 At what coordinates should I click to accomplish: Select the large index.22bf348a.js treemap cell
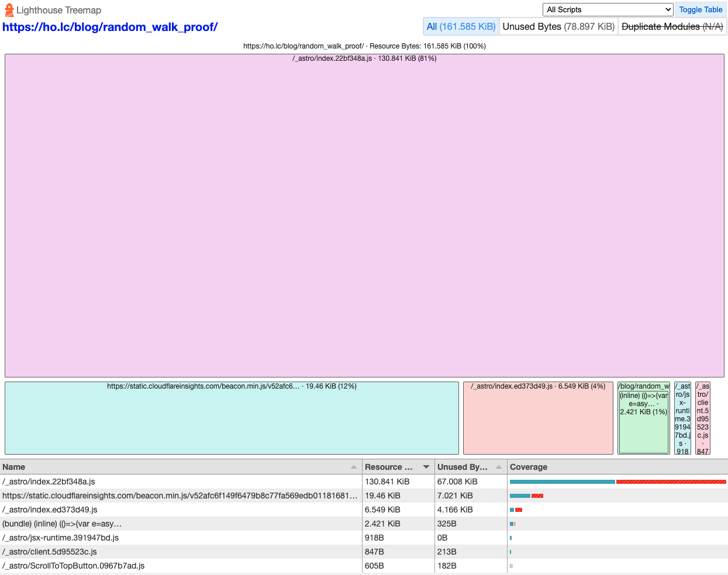click(x=364, y=216)
